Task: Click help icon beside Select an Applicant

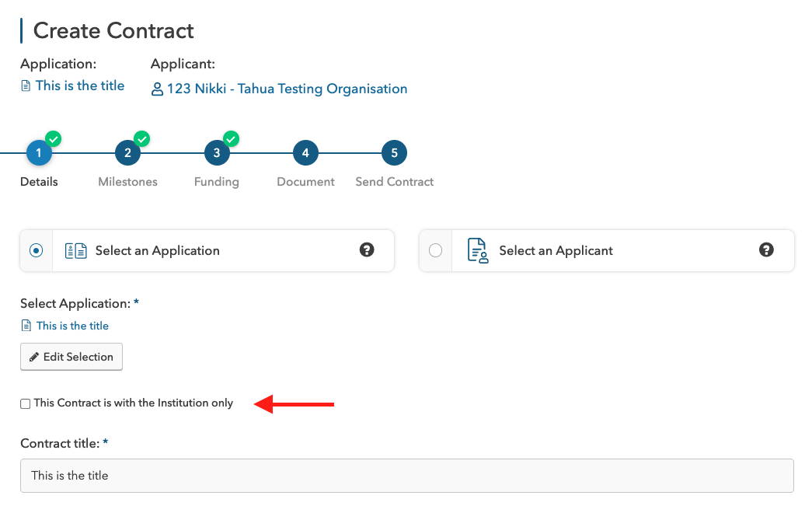Action: [x=766, y=250]
